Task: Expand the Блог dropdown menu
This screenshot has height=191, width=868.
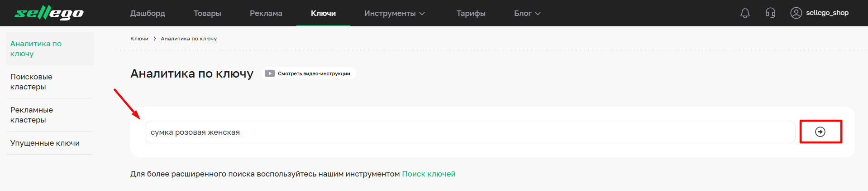Action: pos(527,13)
